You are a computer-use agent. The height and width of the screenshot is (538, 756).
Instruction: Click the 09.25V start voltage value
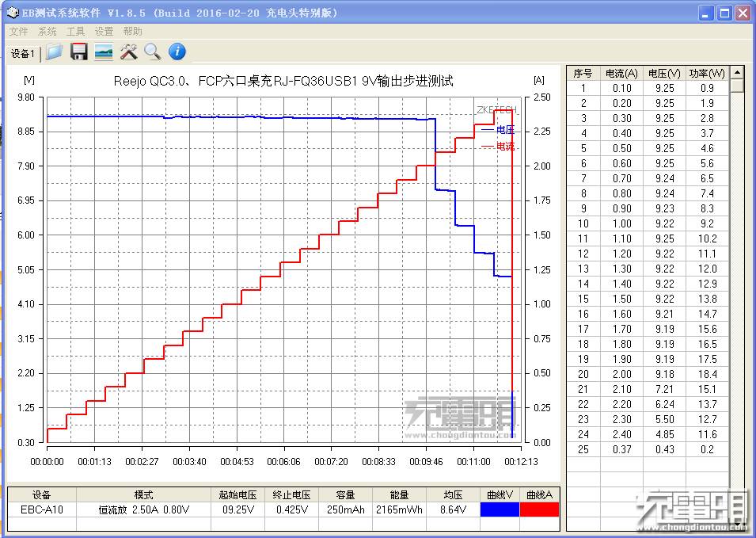(237, 509)
